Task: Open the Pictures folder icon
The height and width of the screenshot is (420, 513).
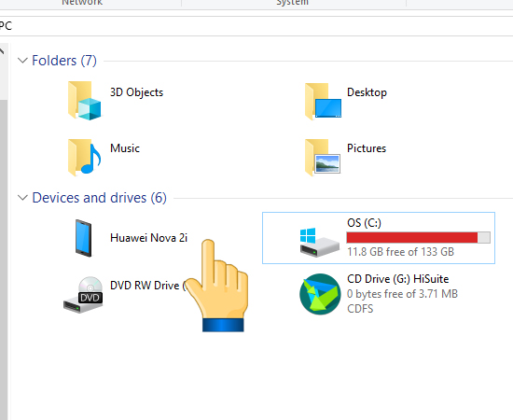Action: (x=323, y=157)
